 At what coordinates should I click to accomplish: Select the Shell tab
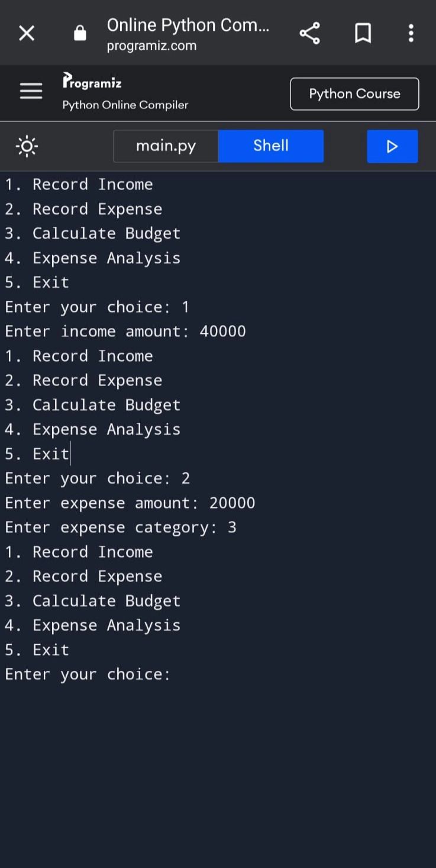pyautogui.click(x=271, y=146)
